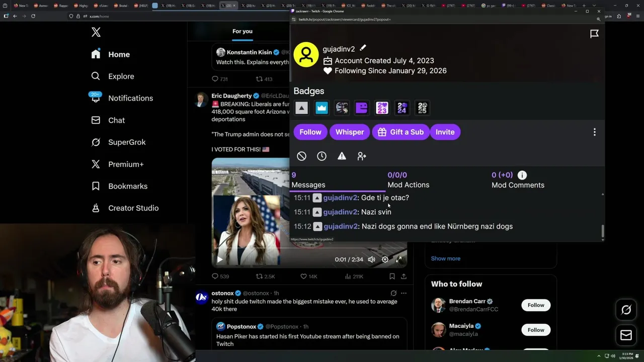The image size is (644, 362).
Task: Open Premium+ in X sidebar
Action: pos(117,164)
